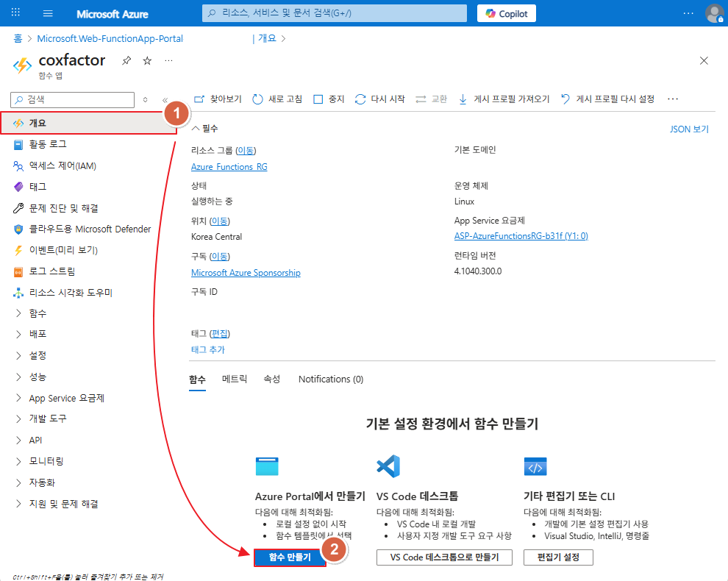Click 중지 to stop the app
Viewport: 728px width, 581px height.
pyautogui.click(x=329, y=99)
